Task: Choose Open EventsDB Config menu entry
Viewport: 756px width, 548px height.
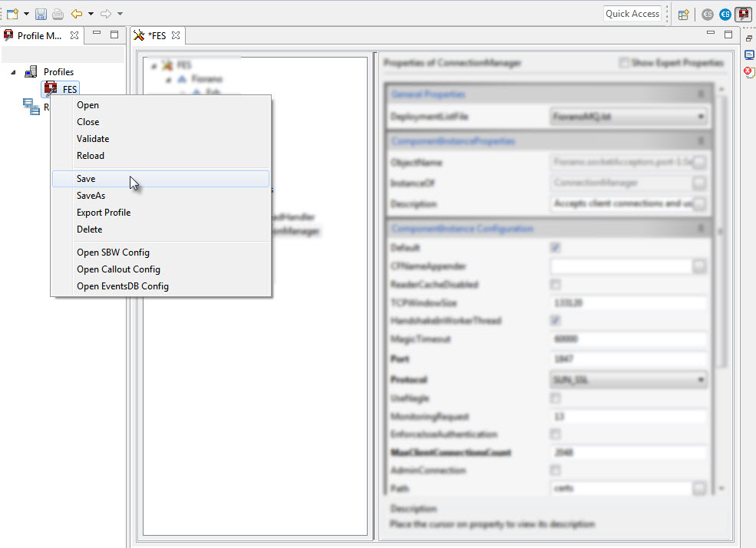Action: (x=160, y=286)
